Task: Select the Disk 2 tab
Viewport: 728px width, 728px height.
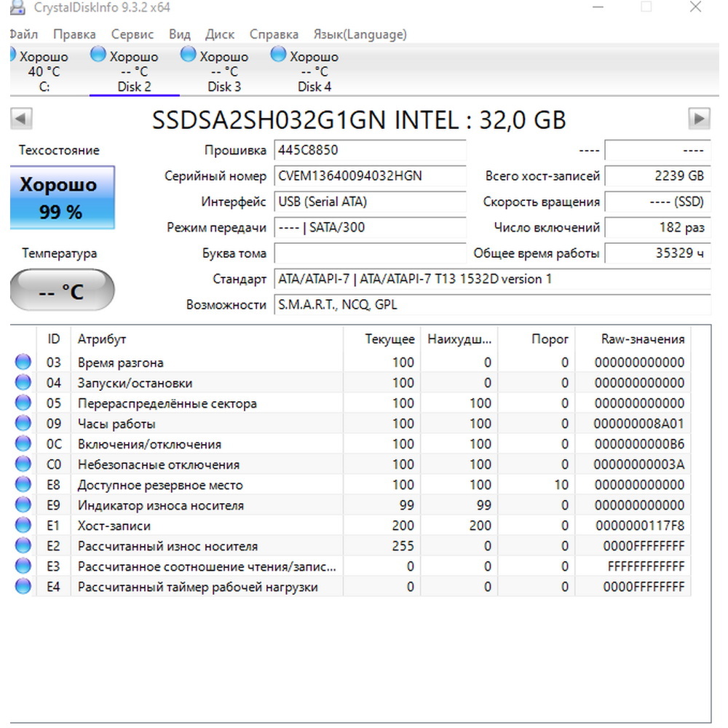Action: 134,71
